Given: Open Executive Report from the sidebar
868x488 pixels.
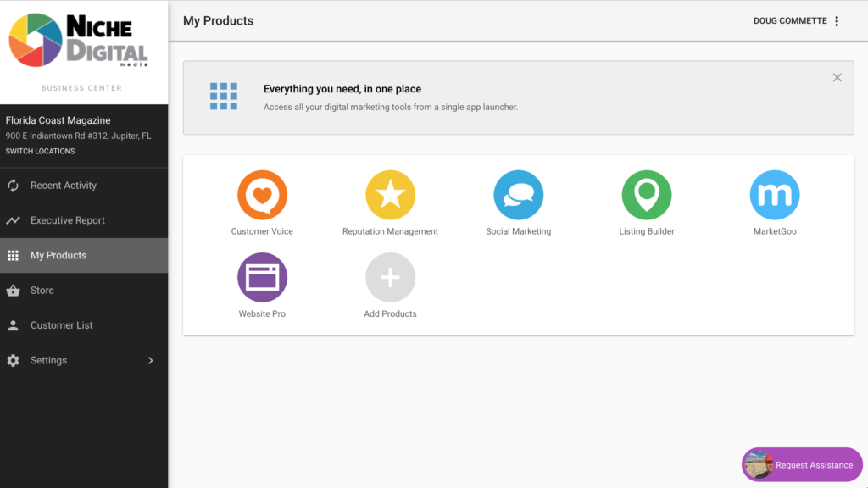Looking at the screenshot, I should point(84,220).
